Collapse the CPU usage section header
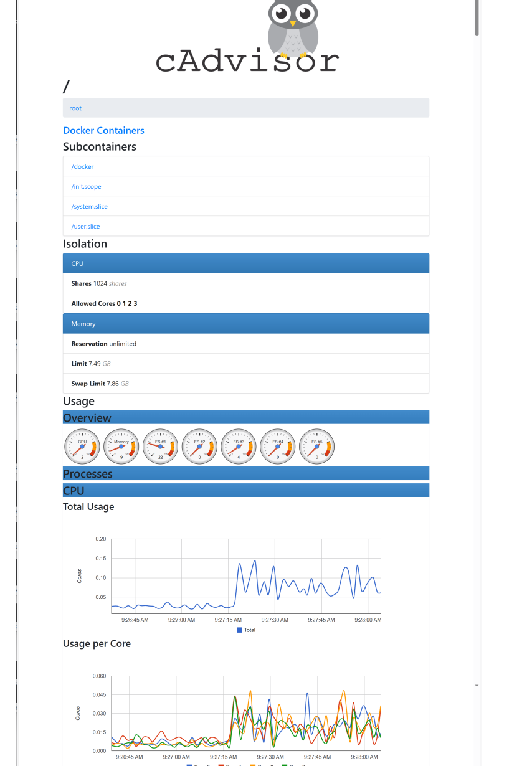The width and height of the screenshot is (532, 766). [246, 491]
